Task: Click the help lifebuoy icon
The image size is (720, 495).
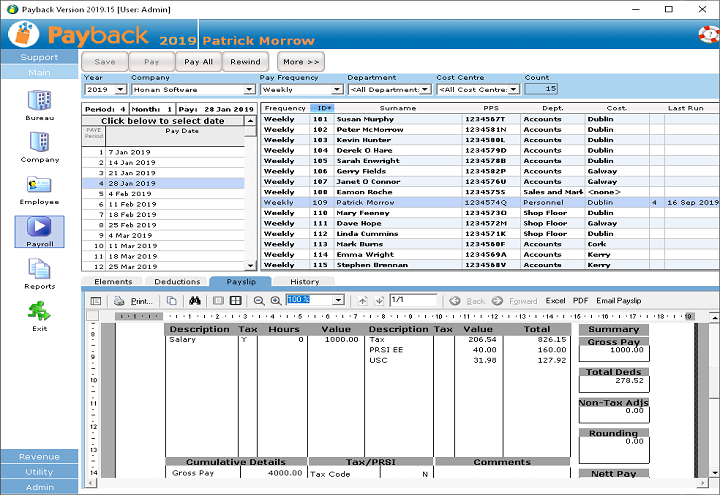Action: tap(707, 34)
